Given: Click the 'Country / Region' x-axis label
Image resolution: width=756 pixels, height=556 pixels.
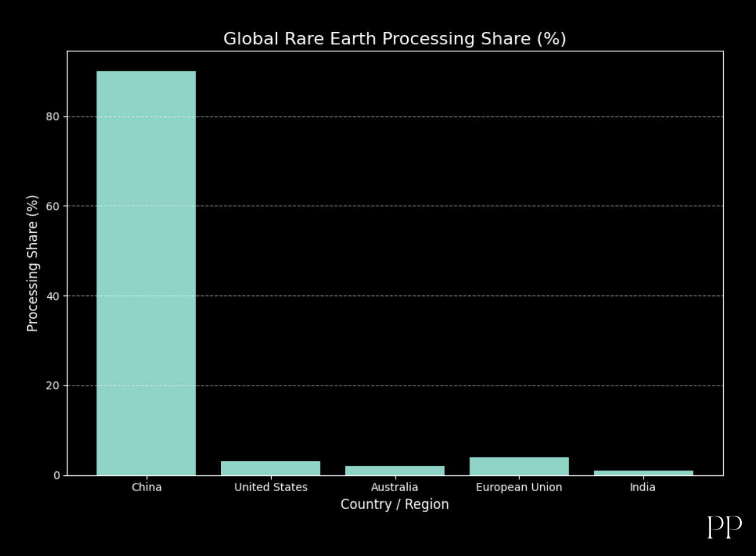Looking at the screenshot, I should click(x=395, y=504).
